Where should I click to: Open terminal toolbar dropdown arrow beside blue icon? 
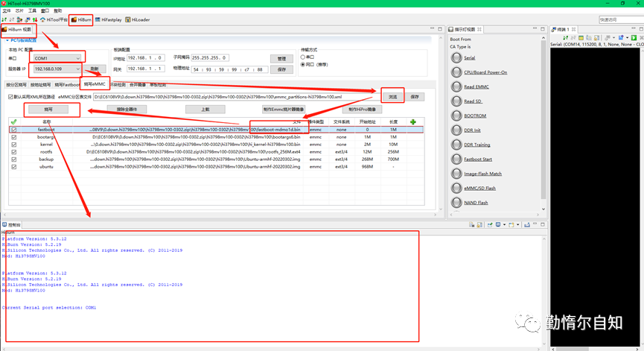pos(627,37)
